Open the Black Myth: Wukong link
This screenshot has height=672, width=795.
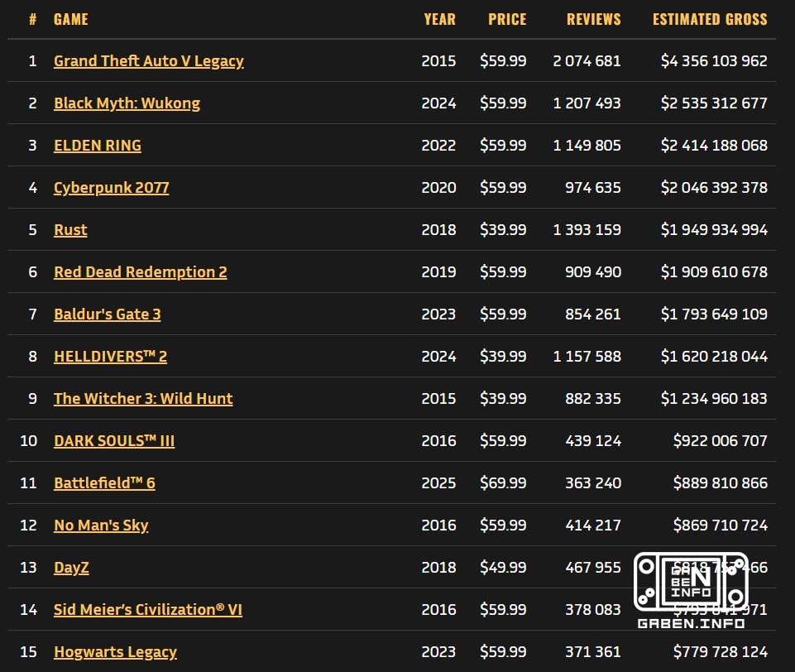[127, 103]
